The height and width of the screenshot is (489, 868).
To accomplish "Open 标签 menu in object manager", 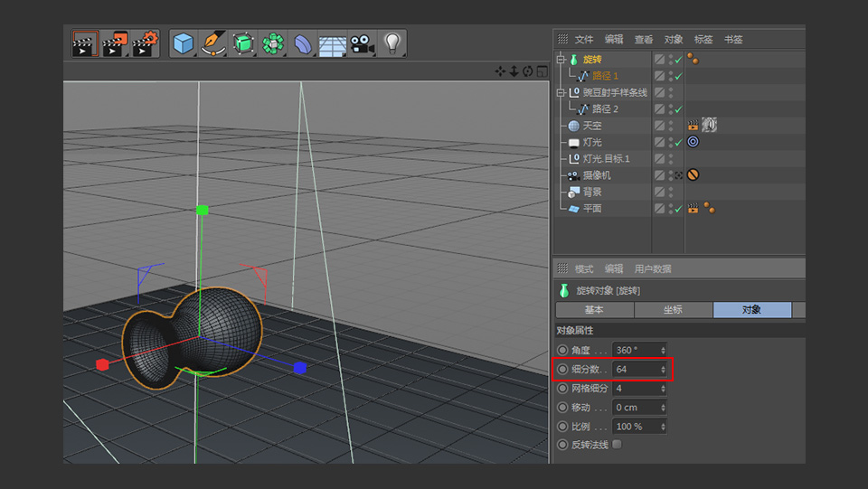I will [703, 39].
